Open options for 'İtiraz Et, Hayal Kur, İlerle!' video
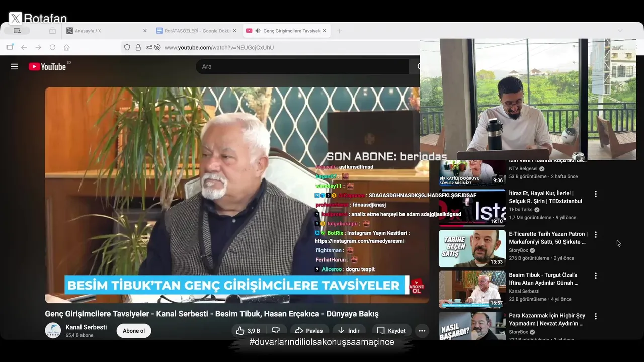Image resolution: width=644 pixels, height=362 pixels. [x=596, y=194]
